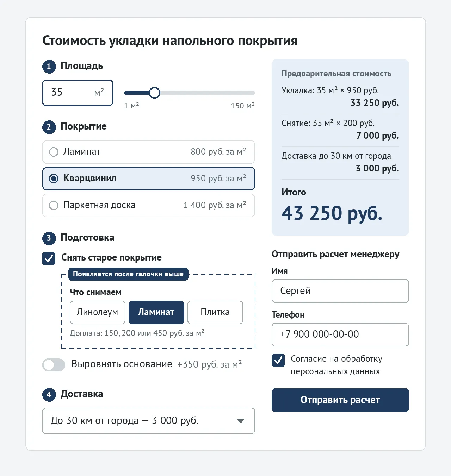
Task: Click the 7 000 руб. removal cost
Action: point(377,136)
